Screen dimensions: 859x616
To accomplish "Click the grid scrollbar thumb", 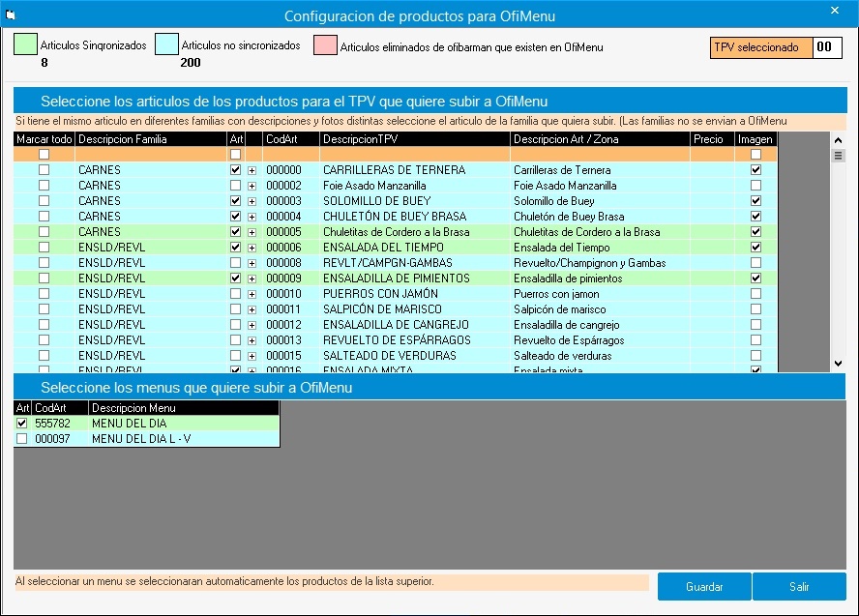I will click(x=838, y=156).
